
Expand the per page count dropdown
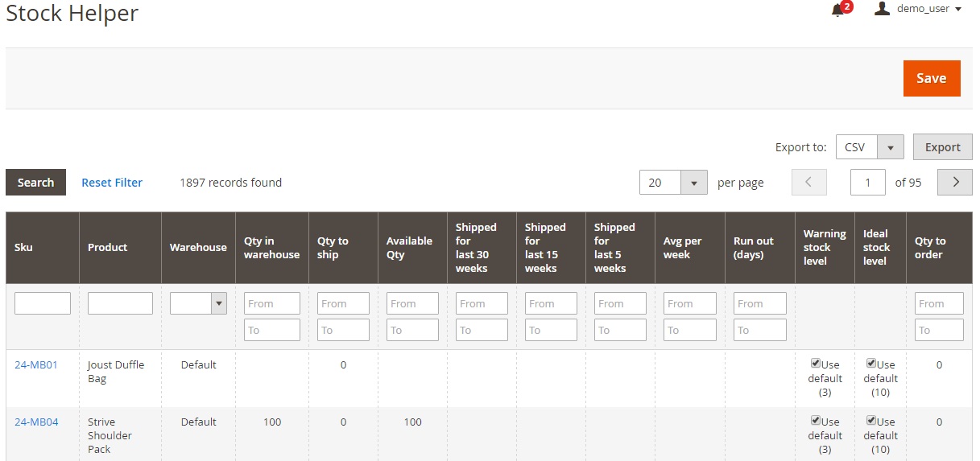(x=673, y=183)
